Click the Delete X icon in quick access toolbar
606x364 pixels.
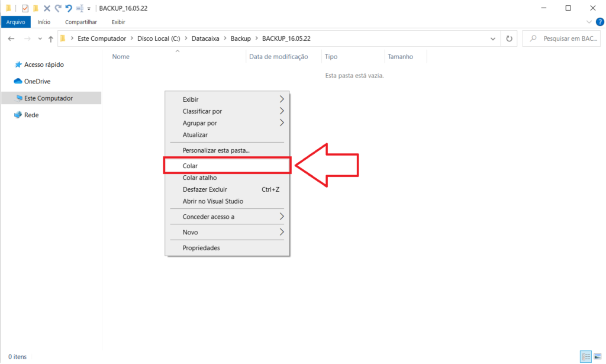click(47, 8)
